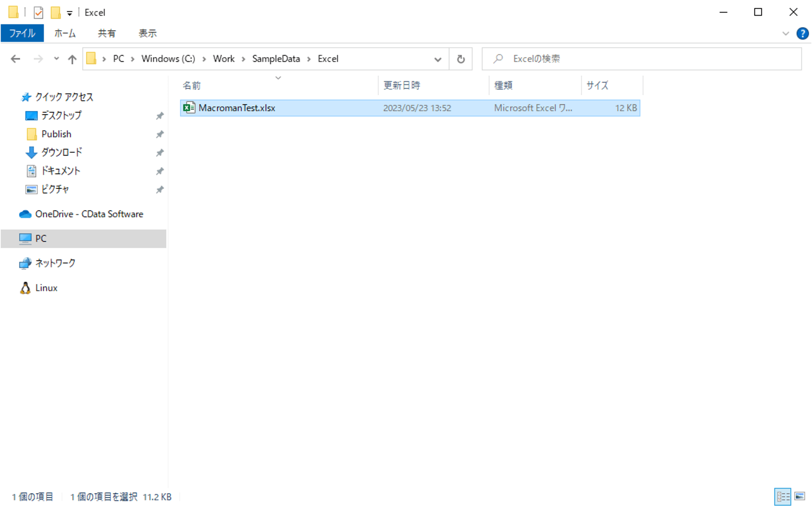The height and width of the screenshot is (506, 812).
Task: Click the Properties icon in title bar
Action: [38, 12]
